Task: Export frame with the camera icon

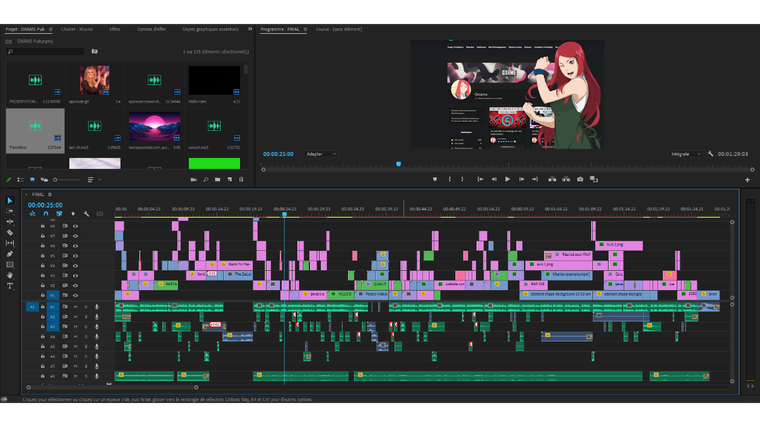Action: coord(580,179)
